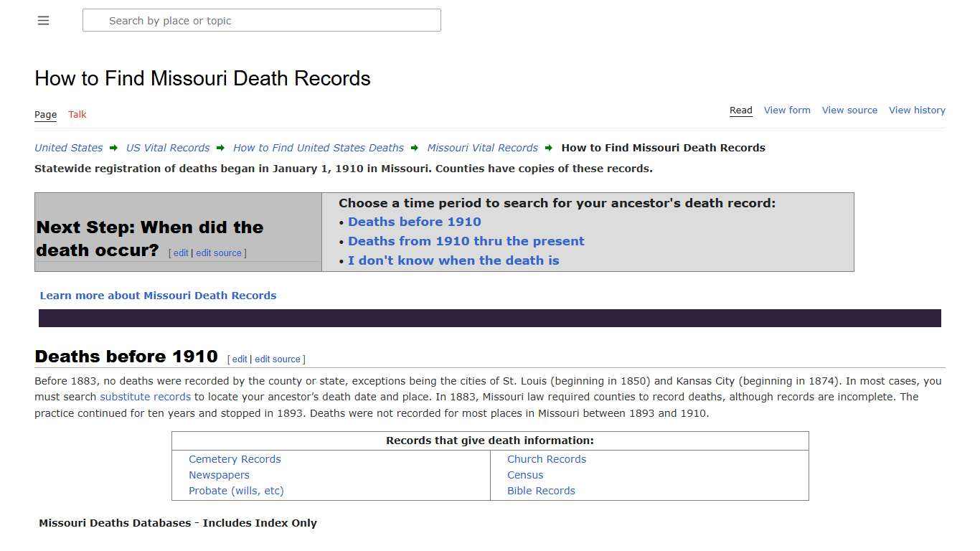Navigate to Missouri Vital Records breadcrumb
The height and width of the screenshot is (551, 980).
pos(482,148)
